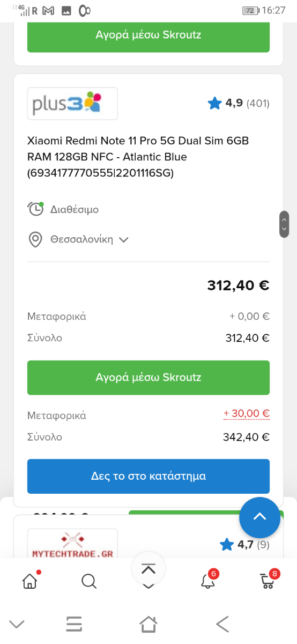The height and width of the screenshot is (644, 297).
Task: Click Δες το στο κατάστημα button
Action: coord(148,476)
